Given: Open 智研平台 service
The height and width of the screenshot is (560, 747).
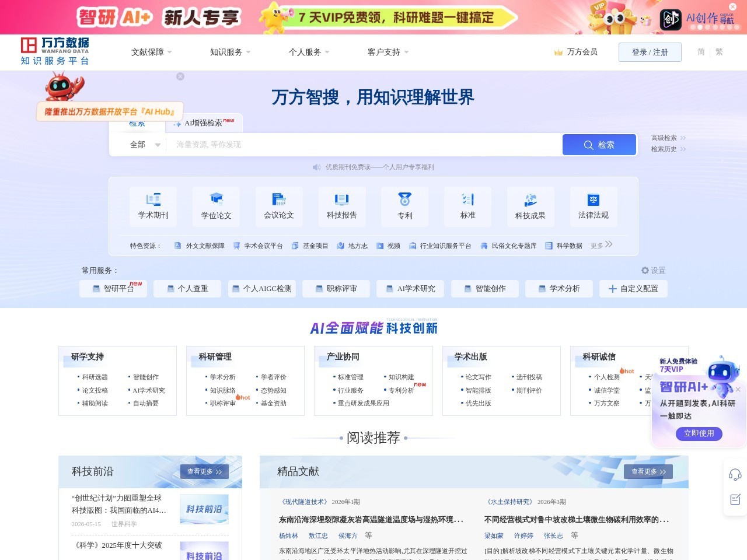Looking at the screenshot, I should tap(113, 289).
